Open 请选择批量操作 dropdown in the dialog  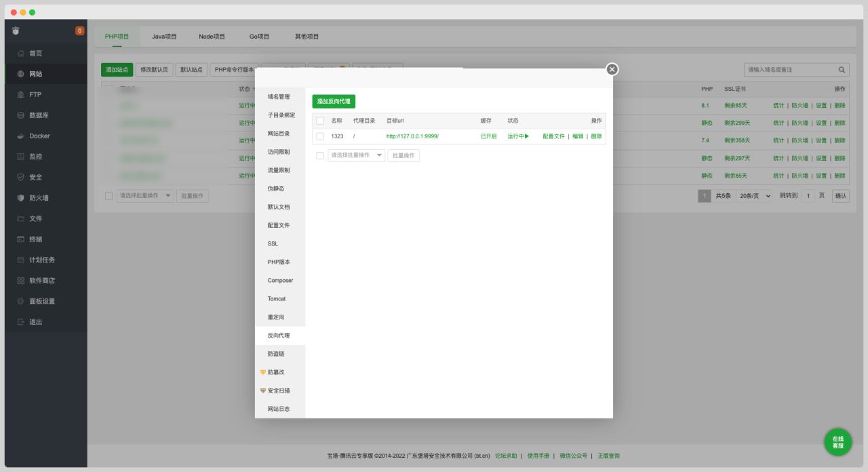(x=356, y=155)
